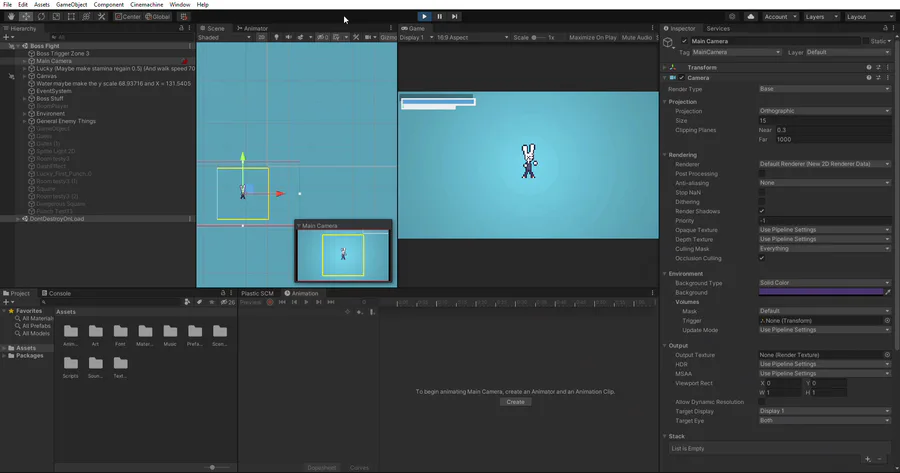
Task: Click the purple Background color swatch
Action: pyautogui.click(x=820, y=292)
